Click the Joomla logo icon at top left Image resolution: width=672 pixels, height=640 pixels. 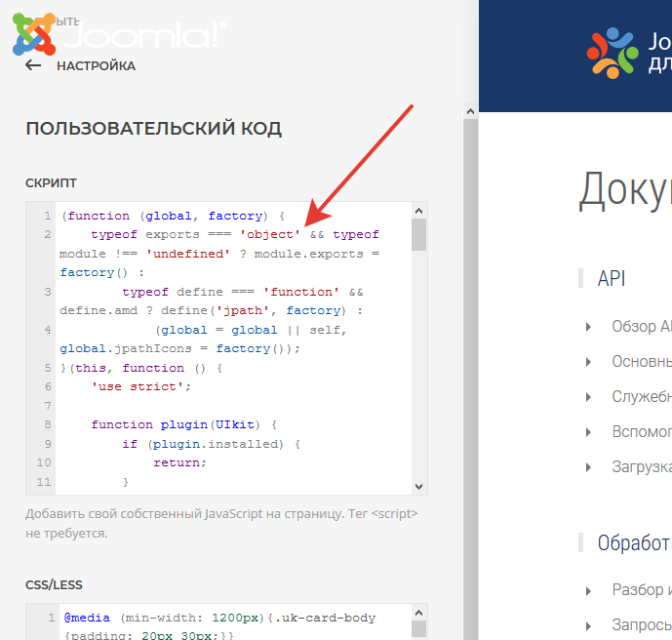point(34,34)
